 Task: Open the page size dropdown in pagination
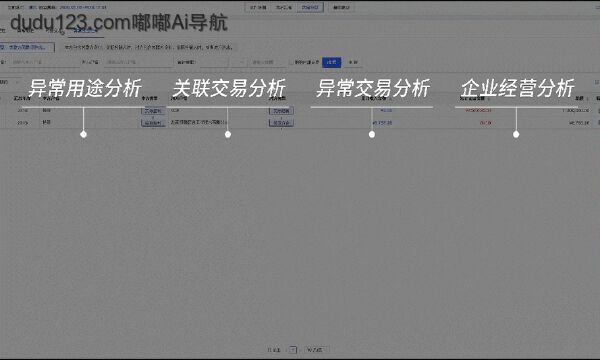pos(317,350)
